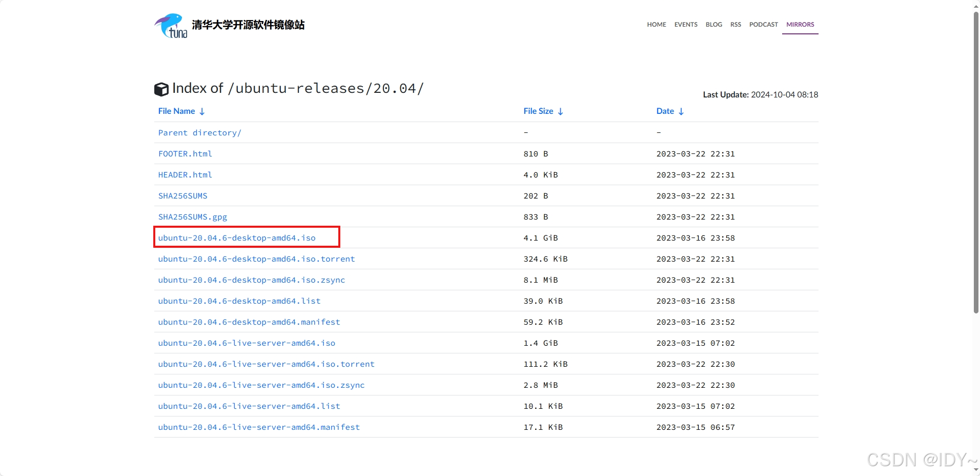Open the SHA256SUMS file link

tap(183, 196)
